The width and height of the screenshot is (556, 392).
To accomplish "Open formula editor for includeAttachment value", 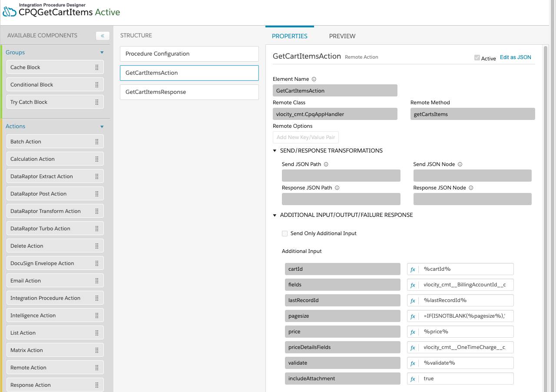I will tap(413, 379).
